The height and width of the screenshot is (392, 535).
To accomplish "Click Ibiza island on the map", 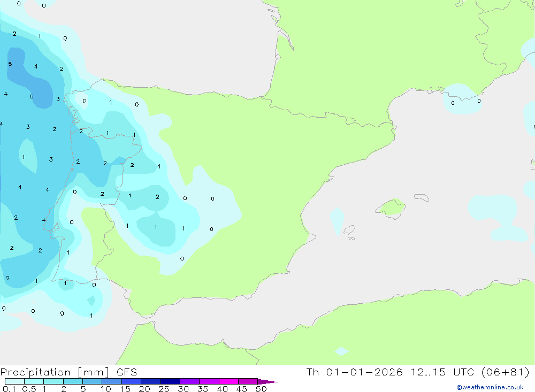I will point(349,230).
